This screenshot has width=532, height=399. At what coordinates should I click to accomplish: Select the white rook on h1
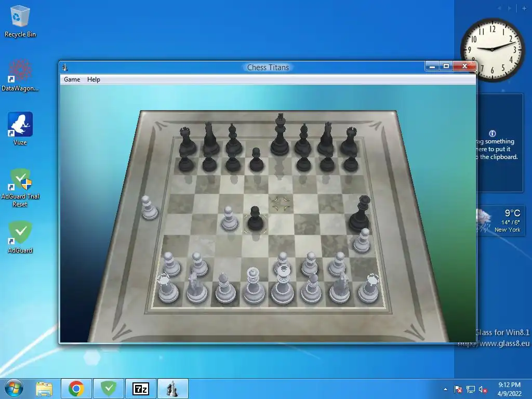point(368,288)
